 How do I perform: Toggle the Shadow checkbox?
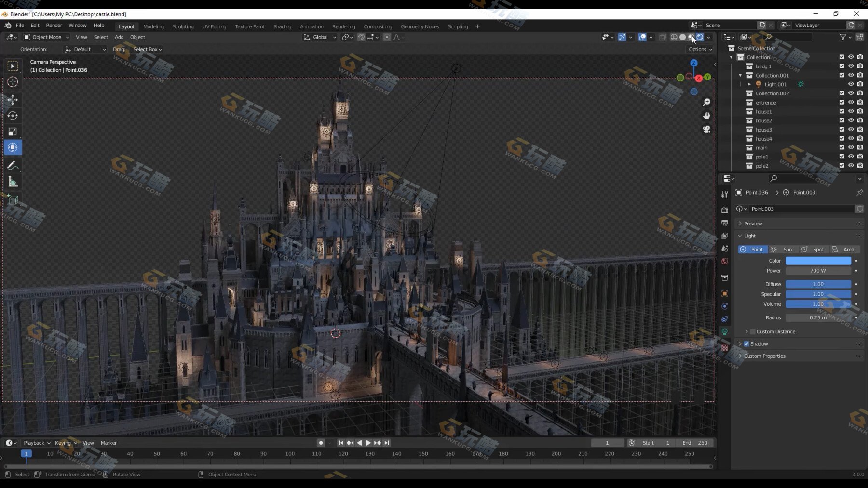[x=746, y=344]
